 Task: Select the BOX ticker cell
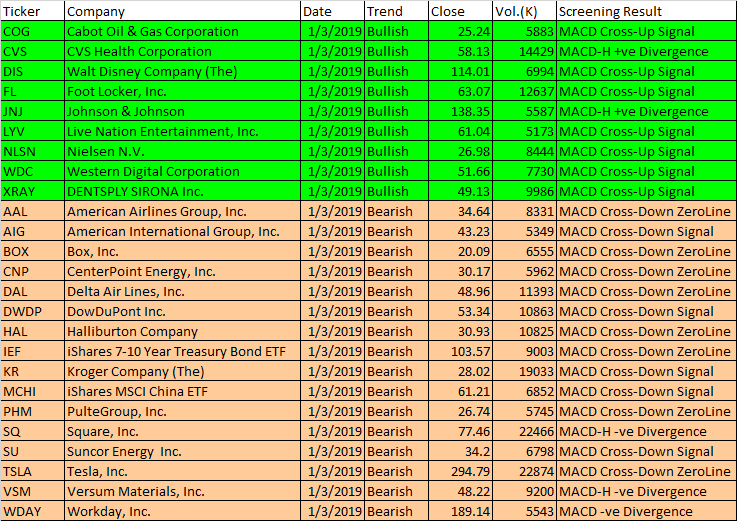pyautogui.click(x=32, y=251)
